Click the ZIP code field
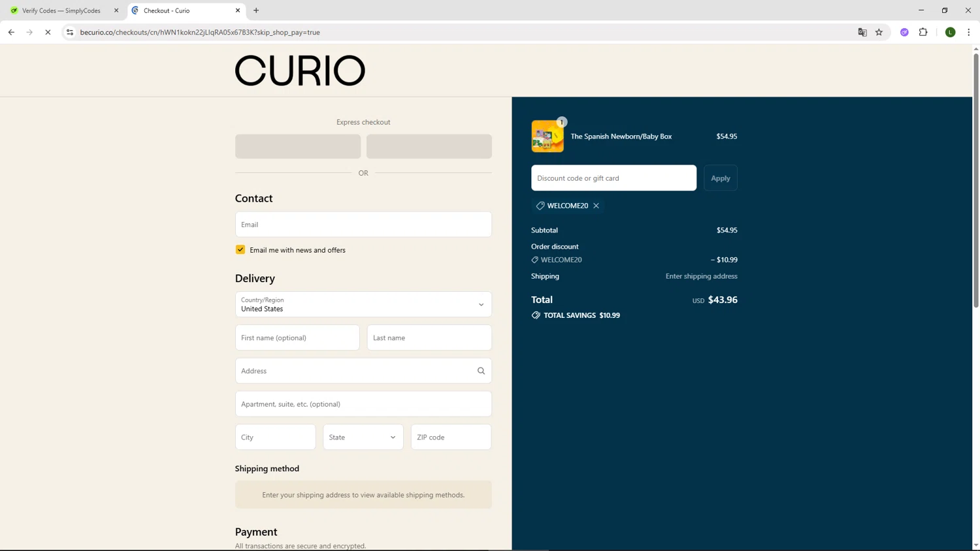Screen dimensions: 980x551 coord(451,437)
